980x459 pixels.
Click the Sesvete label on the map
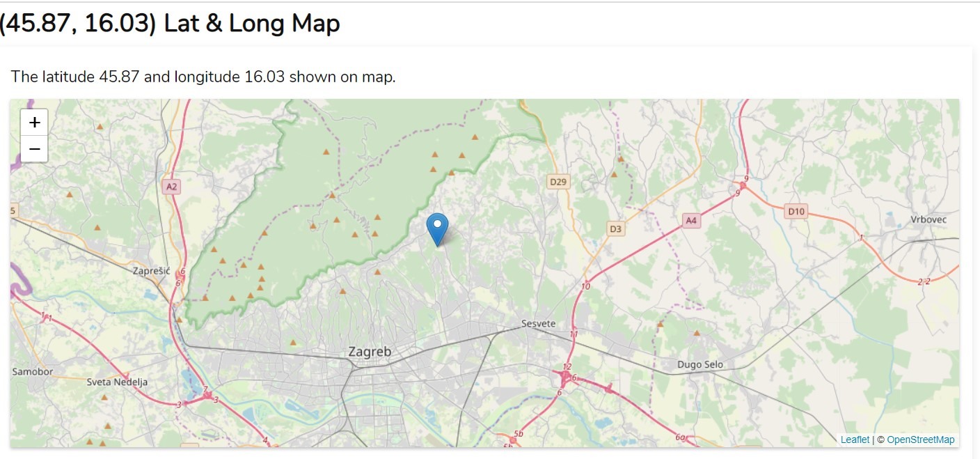(x=539, y=324)
